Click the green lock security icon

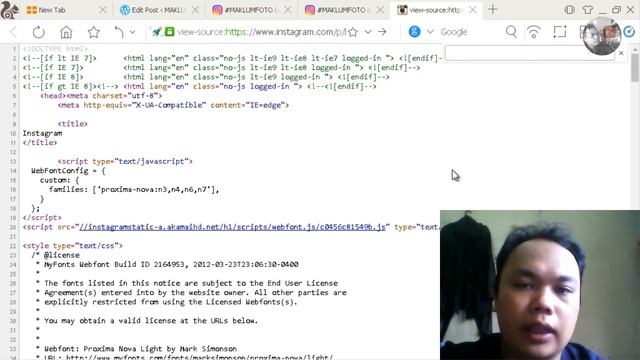(x=169, y=32)
